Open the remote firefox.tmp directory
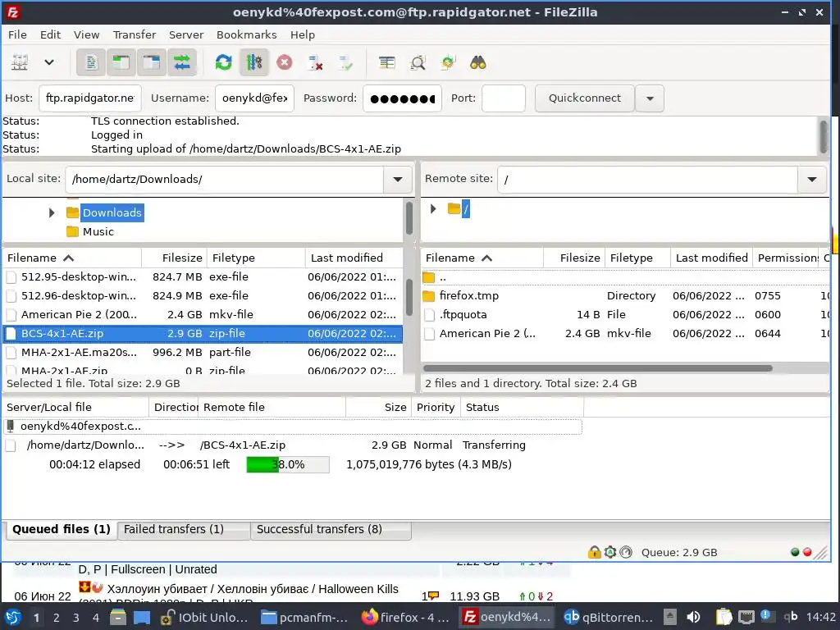Image resolution: width=840 pixels, height=630 pixels. coord(625,295)
